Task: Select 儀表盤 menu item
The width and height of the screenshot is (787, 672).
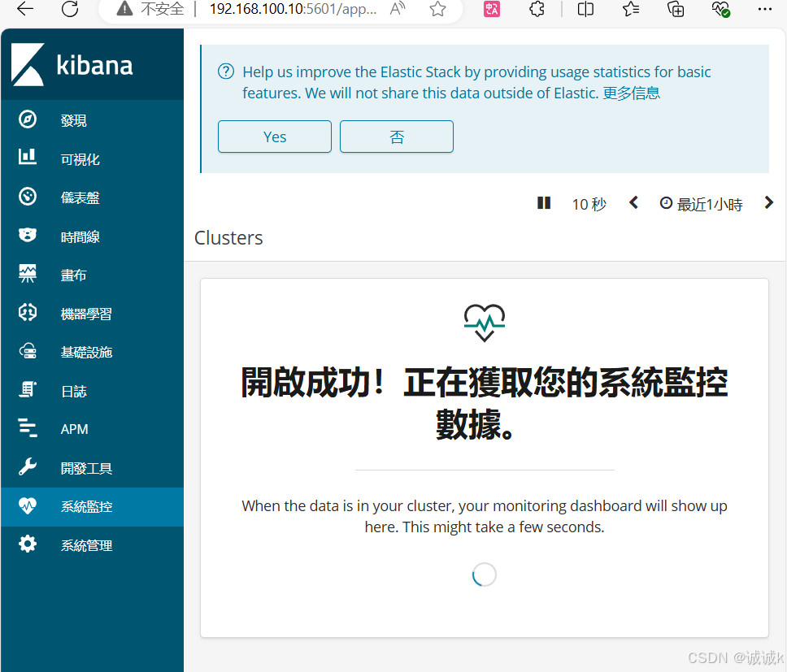Action: (80, 197)
